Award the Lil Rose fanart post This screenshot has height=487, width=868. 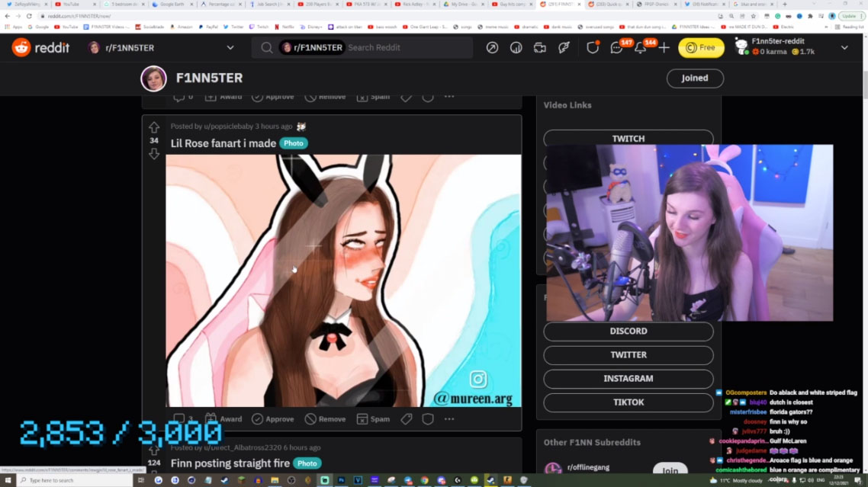coord(223,419)
